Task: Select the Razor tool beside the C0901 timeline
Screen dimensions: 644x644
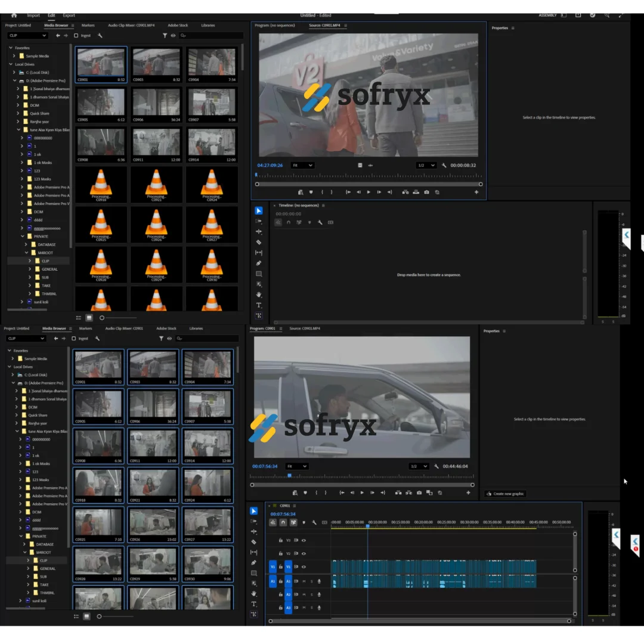Action: tap(254, 542)
